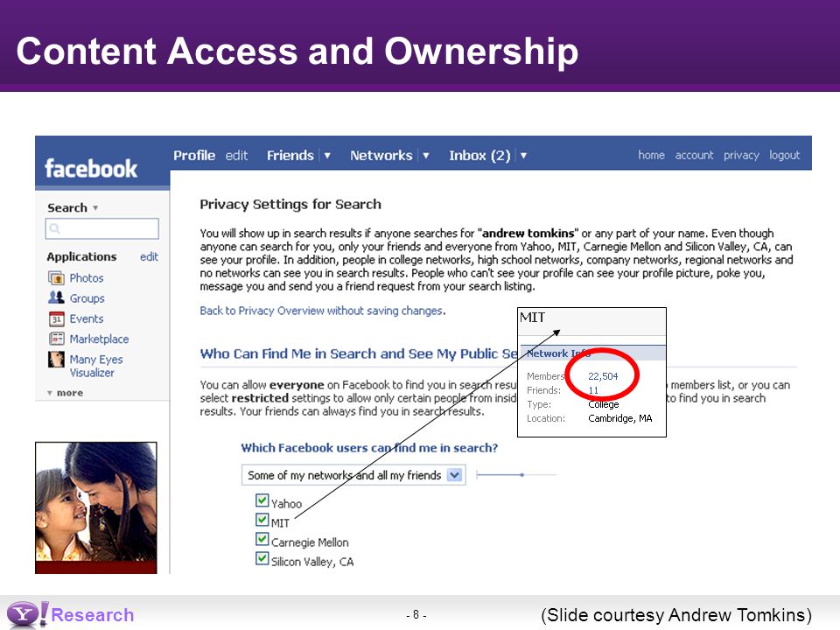Open the Friends menu dropdown arrow
Screen dimensions: 840x630
pos(327,156)
